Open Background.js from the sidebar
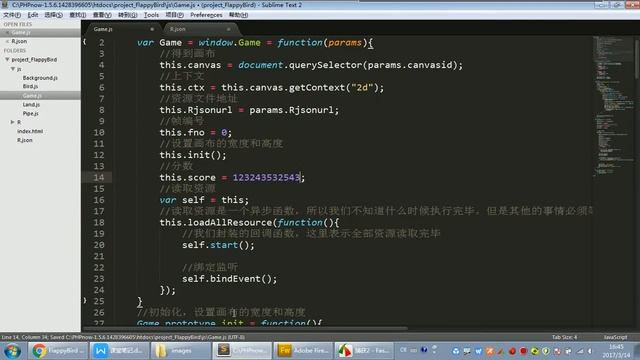Viewport: 640px width, 360px height. pyautogui.click(x=40, y=78)
